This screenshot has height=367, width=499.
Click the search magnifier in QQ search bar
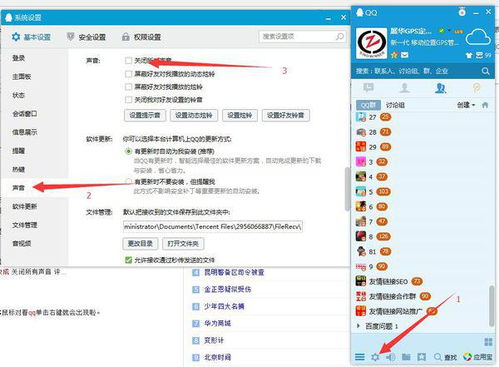485,71
